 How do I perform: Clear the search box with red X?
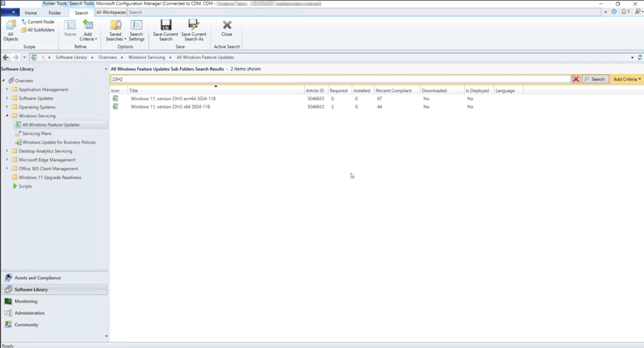pyautogui.click(x=576, y=79)
